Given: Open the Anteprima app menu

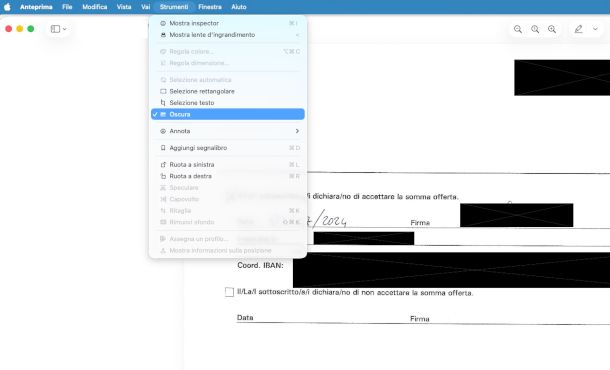Looking at the screenshot, I should coord(36,7).
